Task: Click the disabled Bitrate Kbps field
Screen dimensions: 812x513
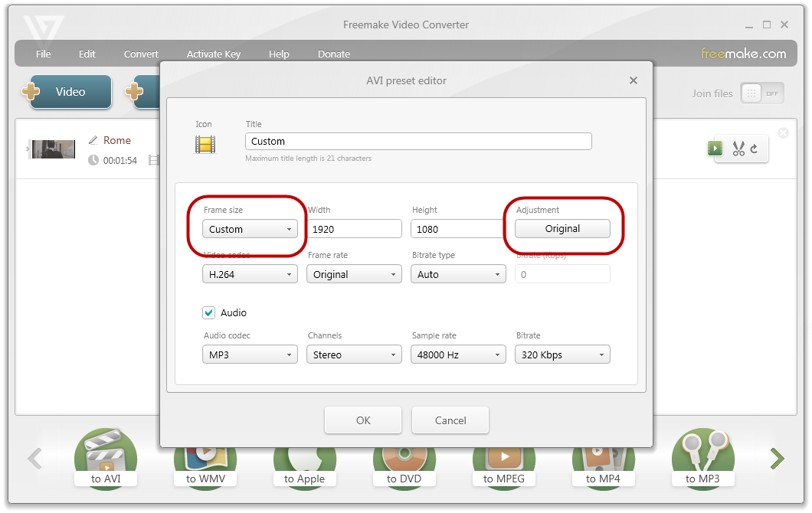Action: [x=562, y=274]
